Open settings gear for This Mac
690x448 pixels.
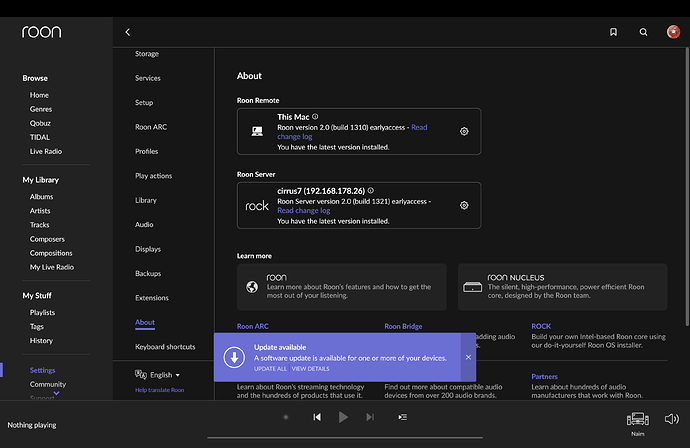coord(464,131)
